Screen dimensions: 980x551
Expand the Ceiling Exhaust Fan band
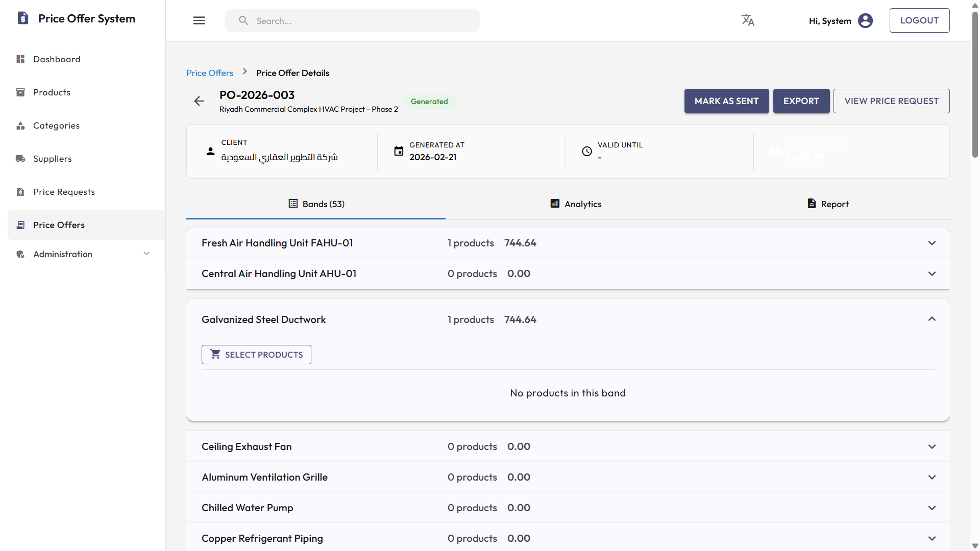[x=932, y=446]
